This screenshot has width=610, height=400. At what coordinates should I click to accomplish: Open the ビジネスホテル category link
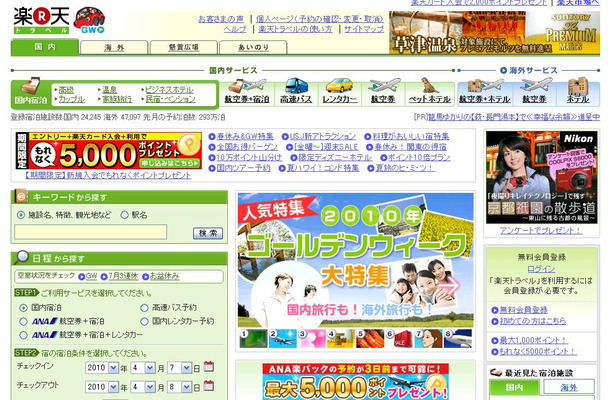pos(170,89)
